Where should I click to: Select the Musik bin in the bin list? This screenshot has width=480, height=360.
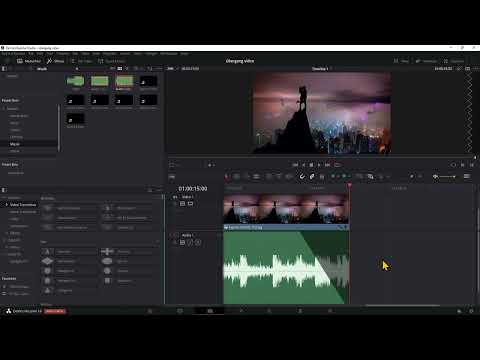15,144
